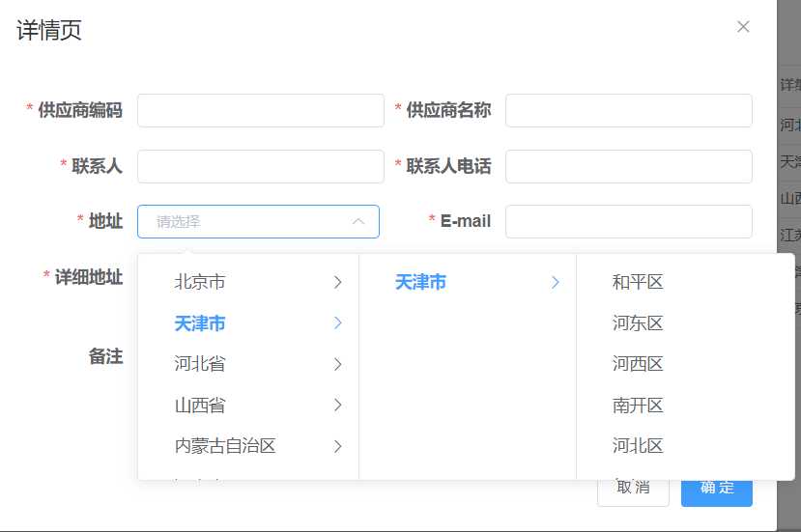The height and width of the screenshot is (532, 801).
Task: Click the E-mail input field
Action: click(x=629, y=221)
